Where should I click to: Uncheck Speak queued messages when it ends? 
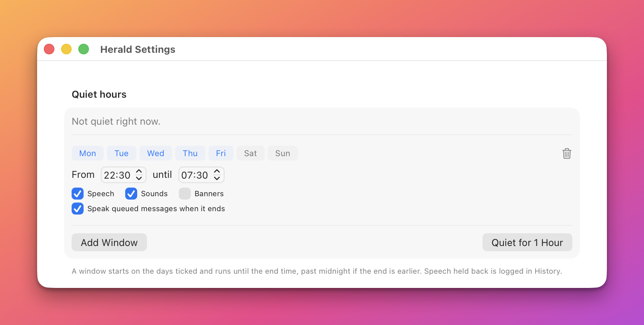(x=78, y=209)
